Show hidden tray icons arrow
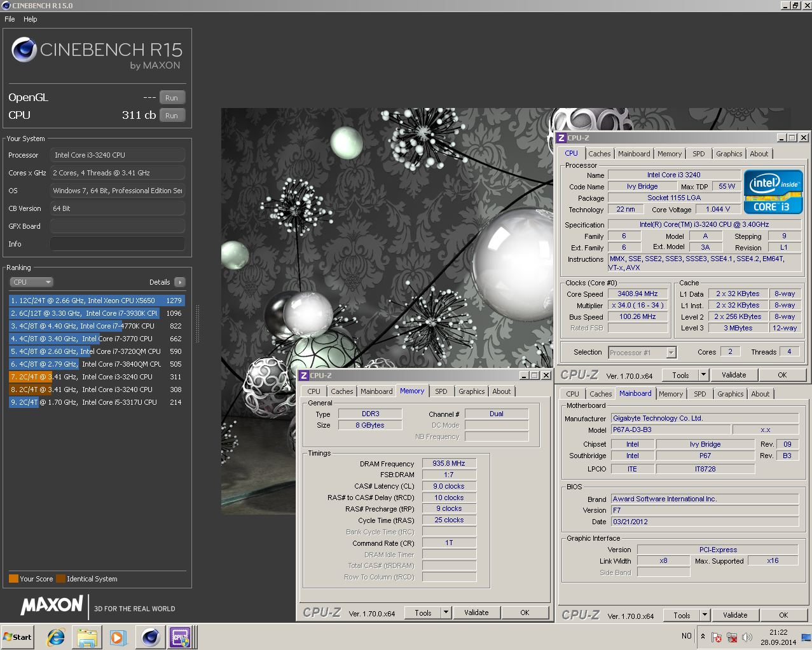The height and width of the screenshot is (650, 812). pos(703,636)
